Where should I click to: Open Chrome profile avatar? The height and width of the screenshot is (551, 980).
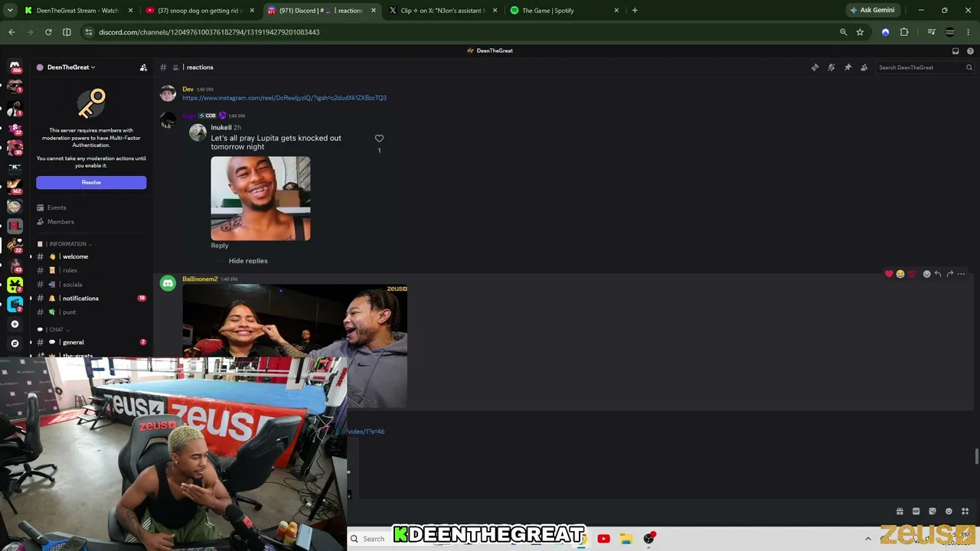click(950, 32)
